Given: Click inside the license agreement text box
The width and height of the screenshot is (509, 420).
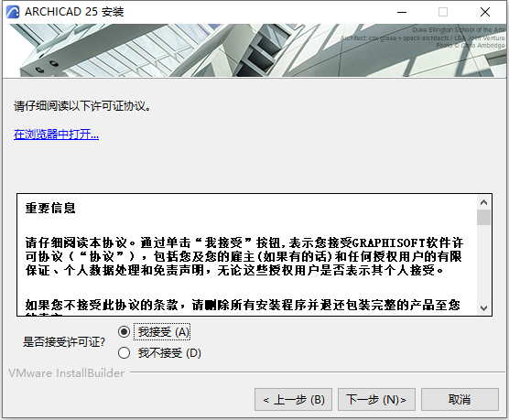Looking at the screenshot, I should [x=247, y=254].
